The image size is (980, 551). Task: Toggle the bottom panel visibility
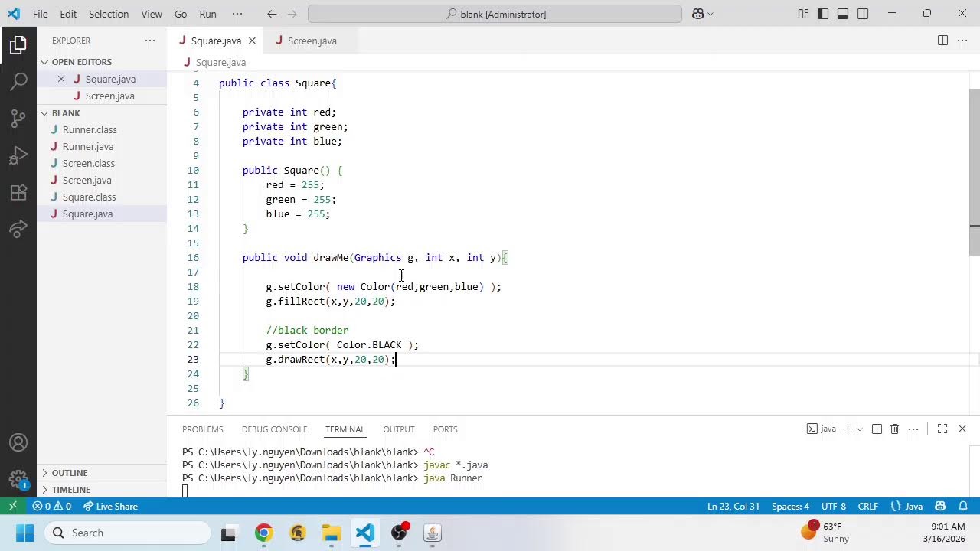coord(843,14)
